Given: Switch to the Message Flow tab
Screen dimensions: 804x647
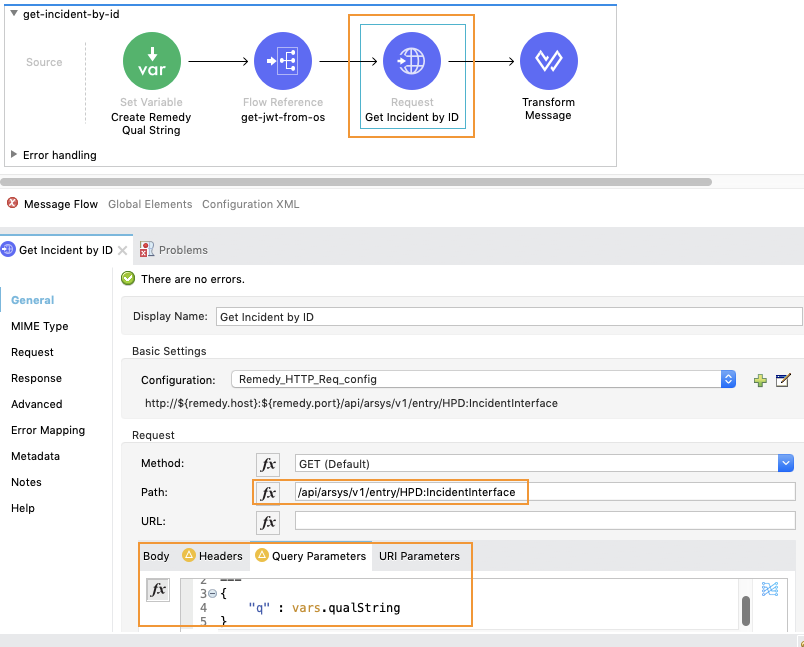Looking at the screenshot, I should coord(61,204).
